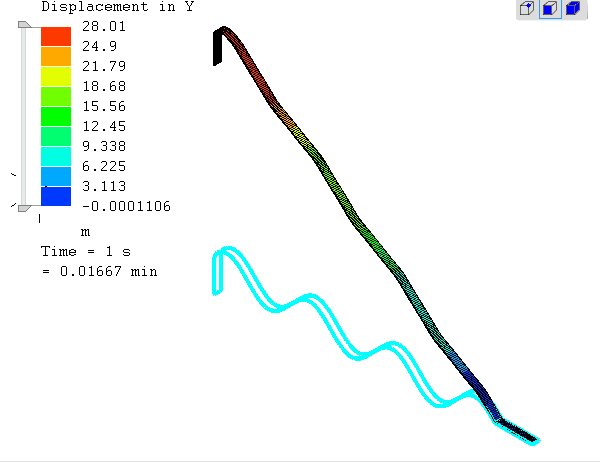Pick the green 15.56 legend color band
Viewport: 600px width, 462px height.
(56, 116)
